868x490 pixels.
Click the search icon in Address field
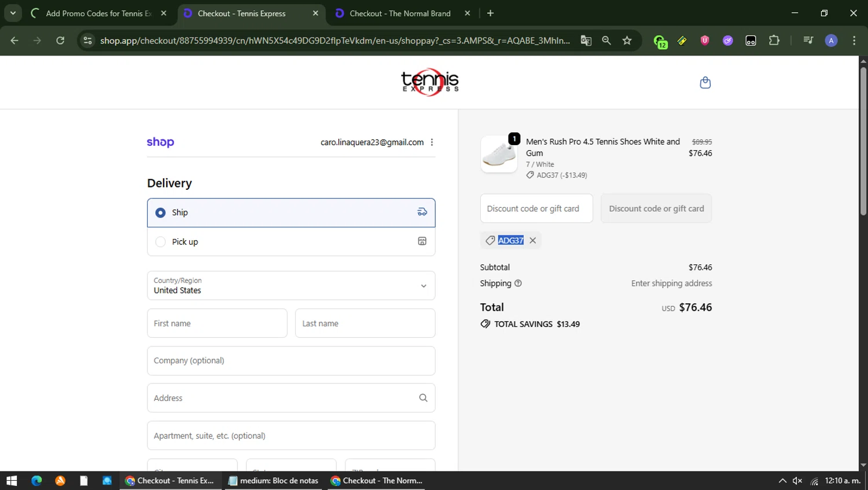[423, 398]
